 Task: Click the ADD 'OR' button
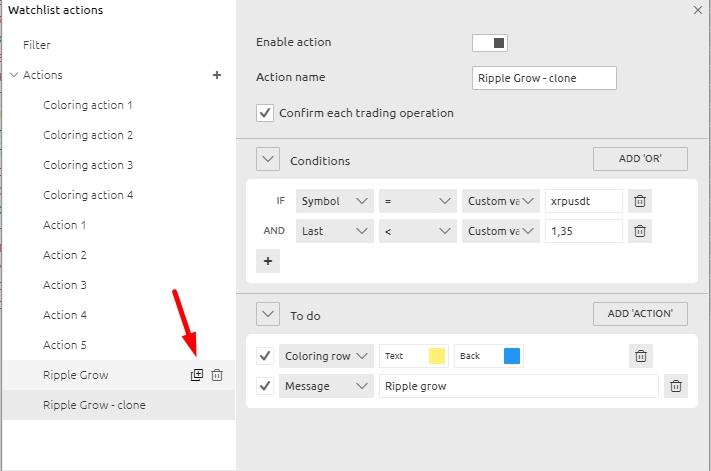pyautogui.click(x=640, y=159)
